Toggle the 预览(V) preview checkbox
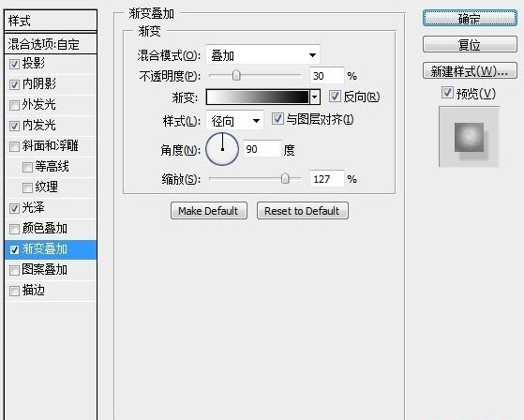Image resolution: width=524 pixels, height=420 pixels. pos(447,93)
